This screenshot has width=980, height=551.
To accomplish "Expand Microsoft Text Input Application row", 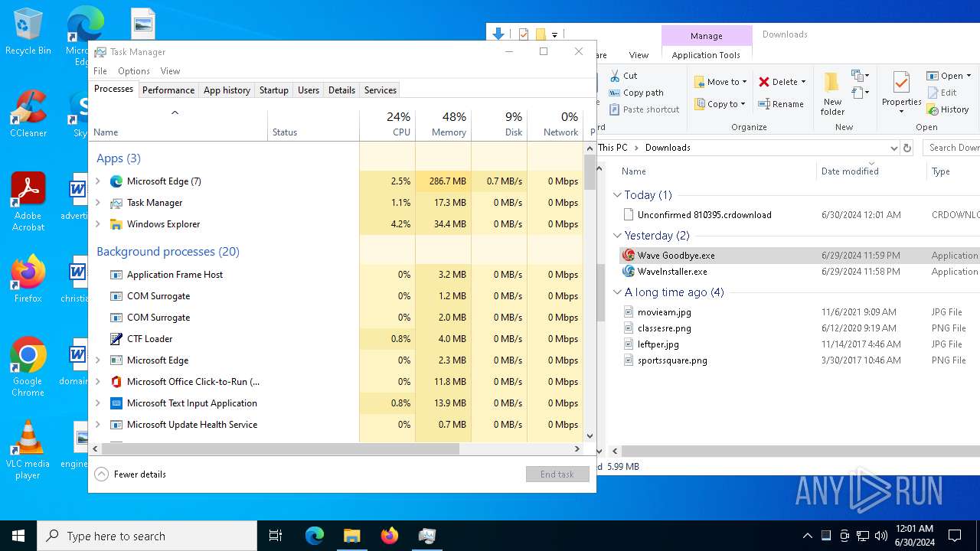I will click(98, 403).
